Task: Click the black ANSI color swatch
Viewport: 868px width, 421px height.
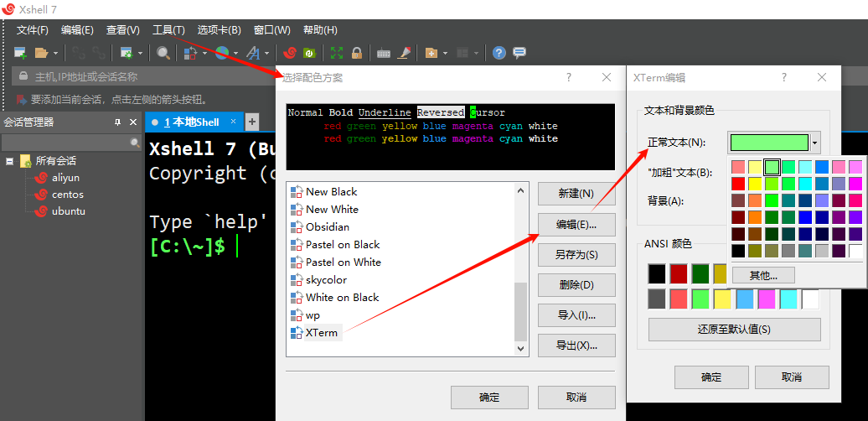Action: pyautogui.click(x=657, y=273)
